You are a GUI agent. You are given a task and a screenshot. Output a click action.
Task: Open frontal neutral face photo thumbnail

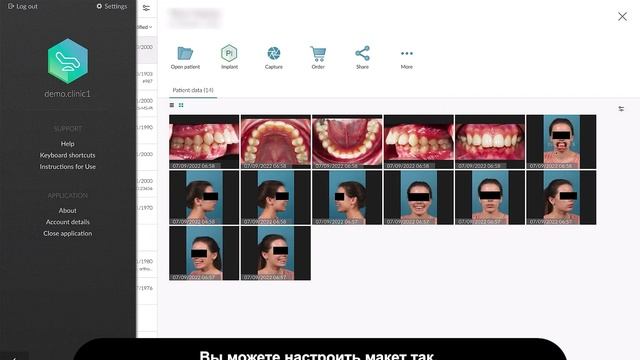point(490,198)
